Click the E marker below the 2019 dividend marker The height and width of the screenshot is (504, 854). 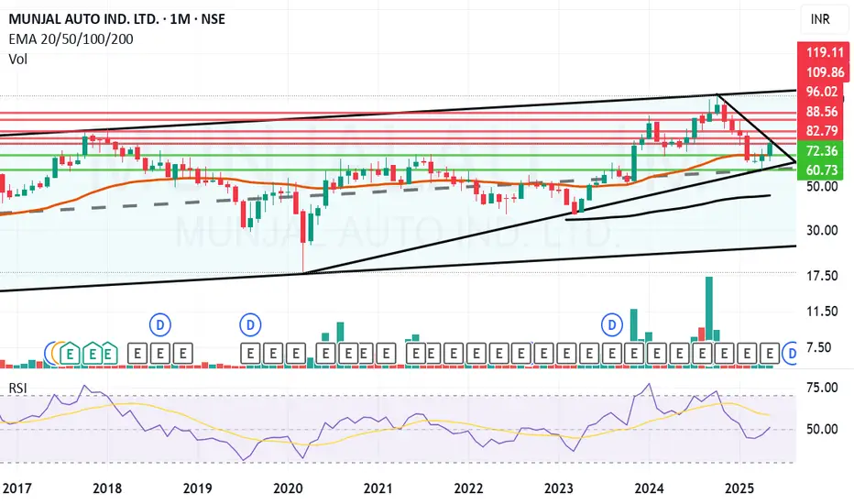pos(250,354)
